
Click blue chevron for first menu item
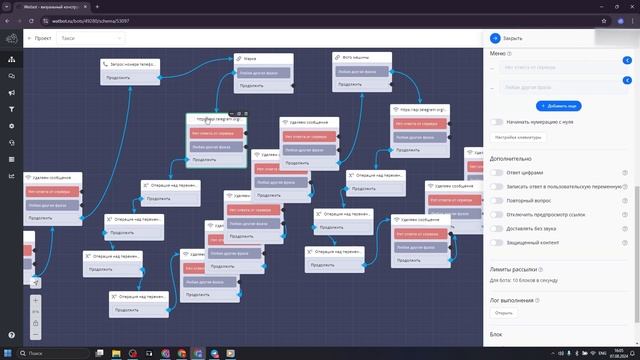coord(627,60)
